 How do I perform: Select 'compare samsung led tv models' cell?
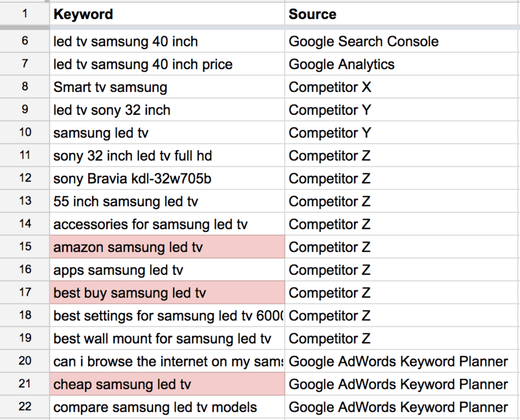click(167, 407)
